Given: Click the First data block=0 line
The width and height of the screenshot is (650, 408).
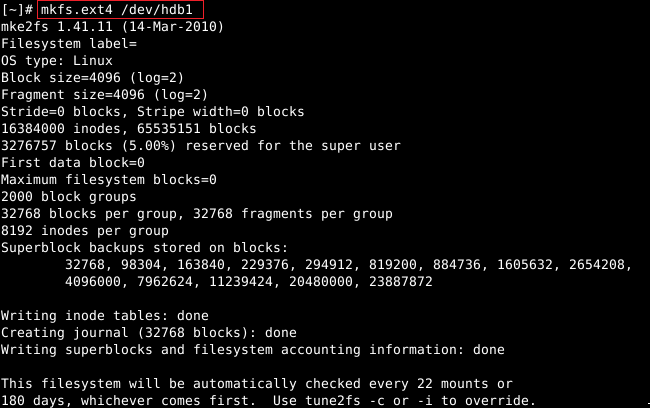Looking at the screenshot, I should click(x=73, y=163).
